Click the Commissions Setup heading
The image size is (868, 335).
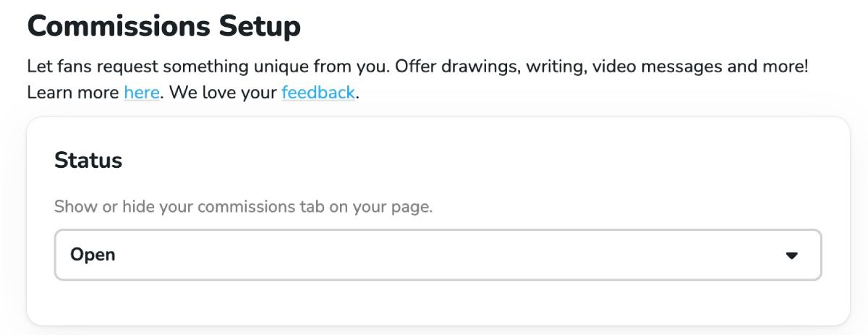point(163,27)
